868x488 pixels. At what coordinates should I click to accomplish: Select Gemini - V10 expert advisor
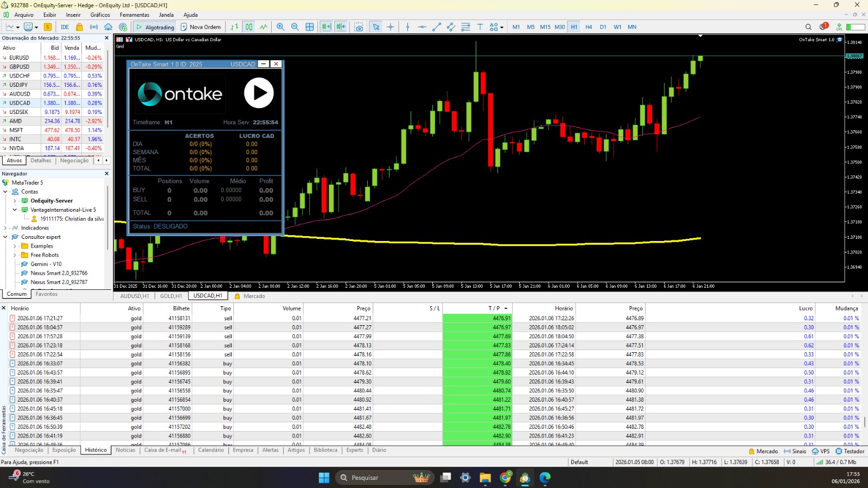point(46,264)
